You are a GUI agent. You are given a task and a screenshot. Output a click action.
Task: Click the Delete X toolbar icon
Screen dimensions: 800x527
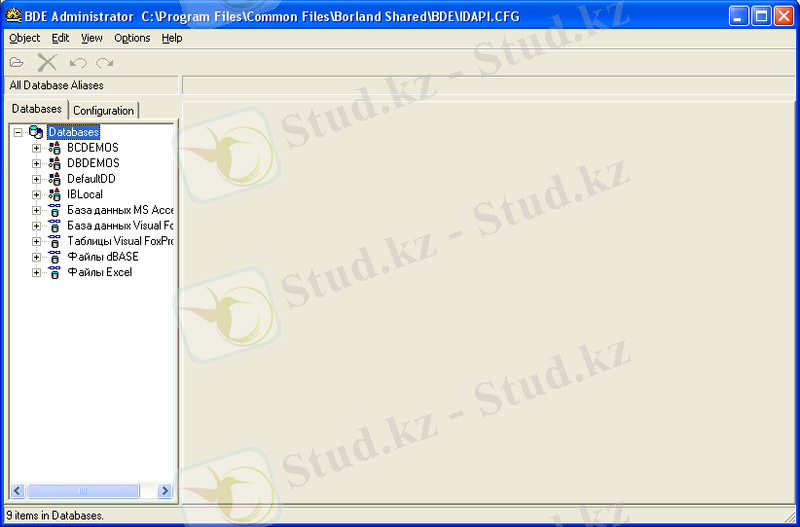coord(47,63)
